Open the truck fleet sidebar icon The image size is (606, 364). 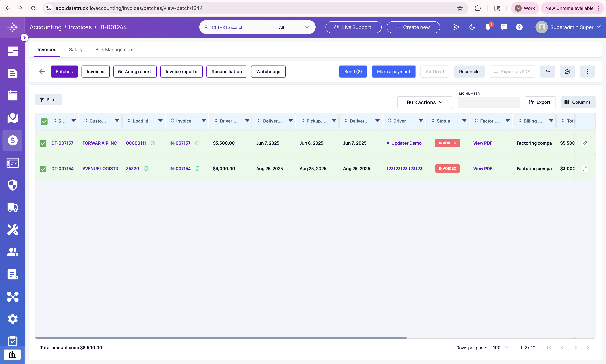(13, 207)
